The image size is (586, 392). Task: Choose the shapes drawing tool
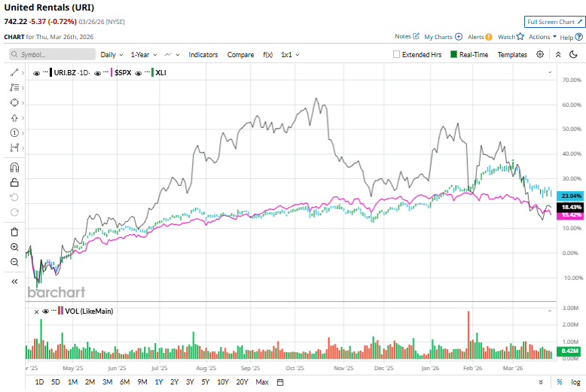point(14,102)
